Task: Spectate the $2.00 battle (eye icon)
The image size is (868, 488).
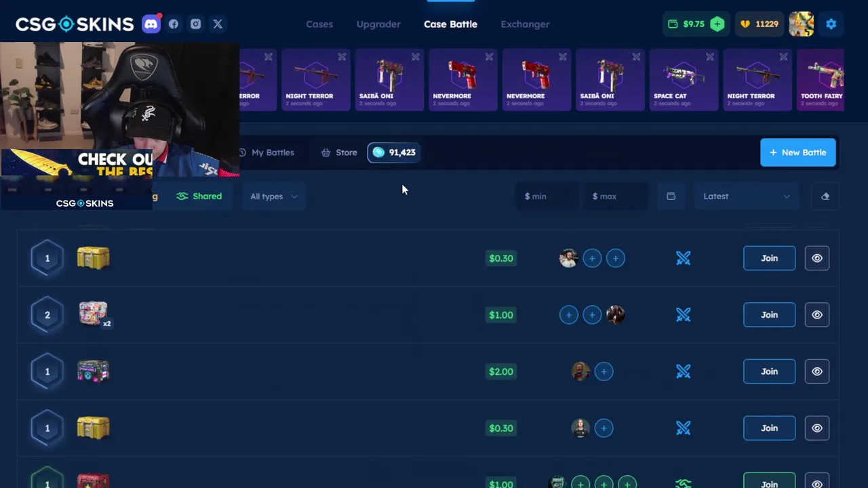Action: pos(817,371)
